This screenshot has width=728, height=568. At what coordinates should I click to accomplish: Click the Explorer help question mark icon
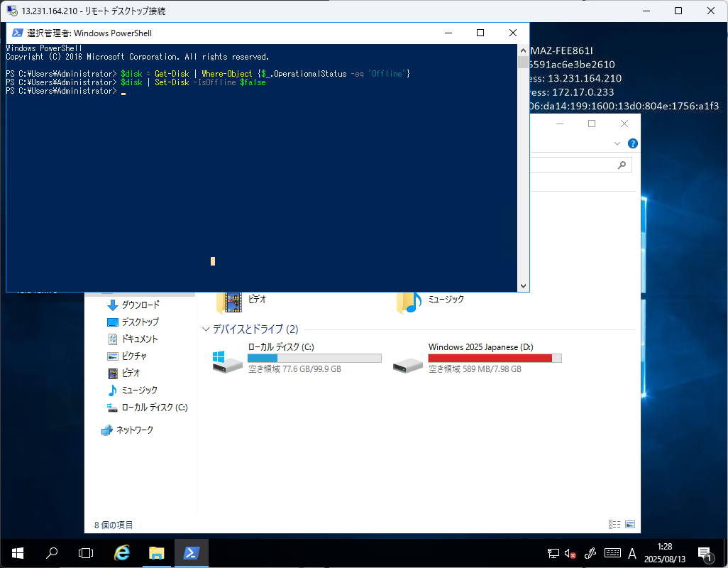click(x=633, y=143)
